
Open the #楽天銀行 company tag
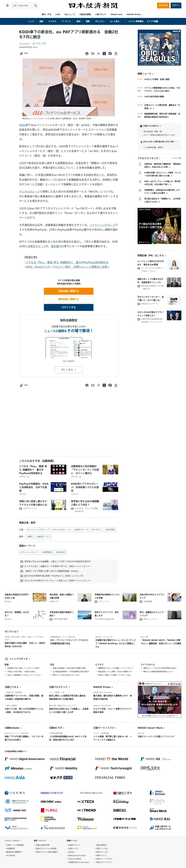(x=110, y=530)
